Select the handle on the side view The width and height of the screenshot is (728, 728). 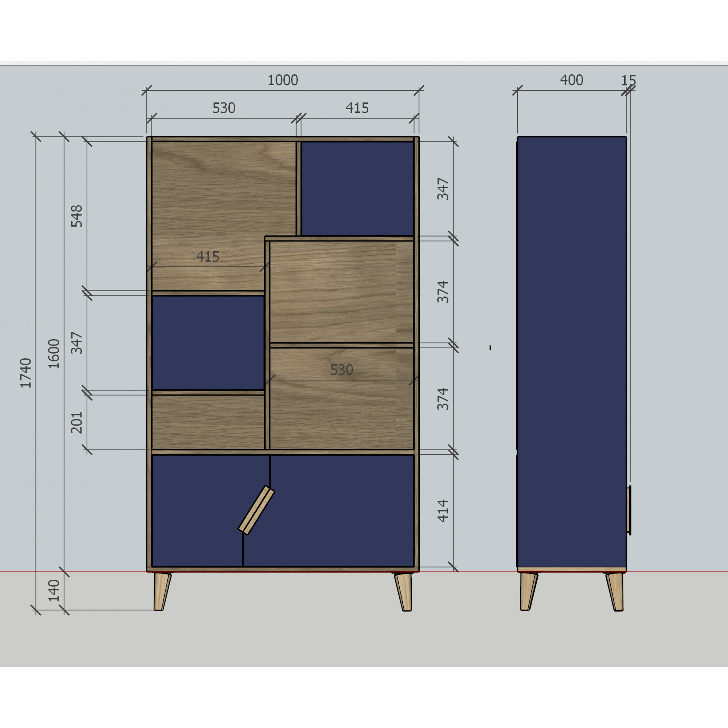coord(629,510)
